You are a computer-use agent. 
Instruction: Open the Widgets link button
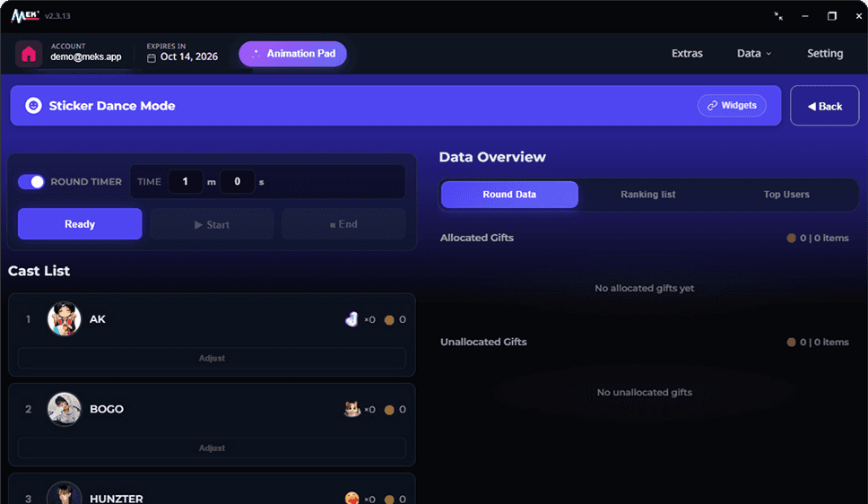[732, 105]
